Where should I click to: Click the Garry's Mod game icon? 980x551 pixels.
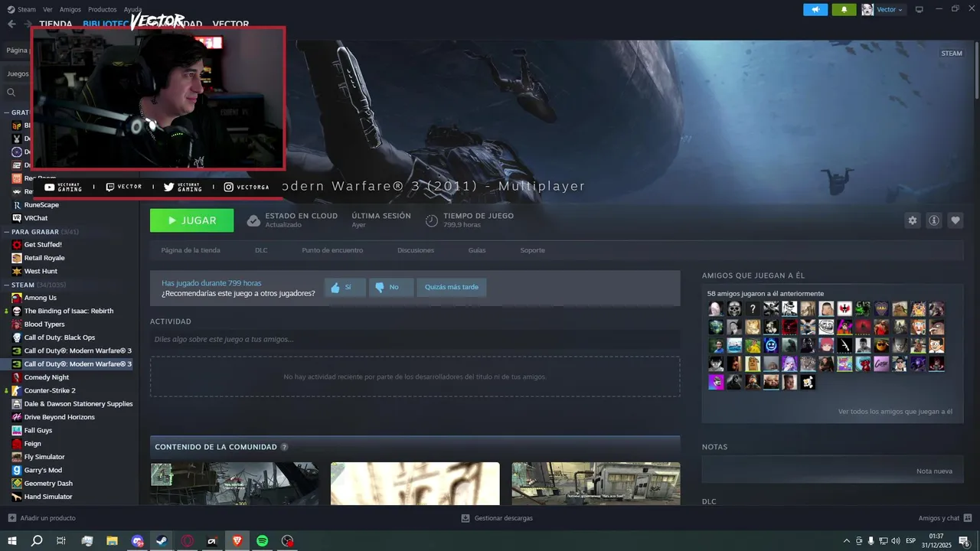click(17, 470)
